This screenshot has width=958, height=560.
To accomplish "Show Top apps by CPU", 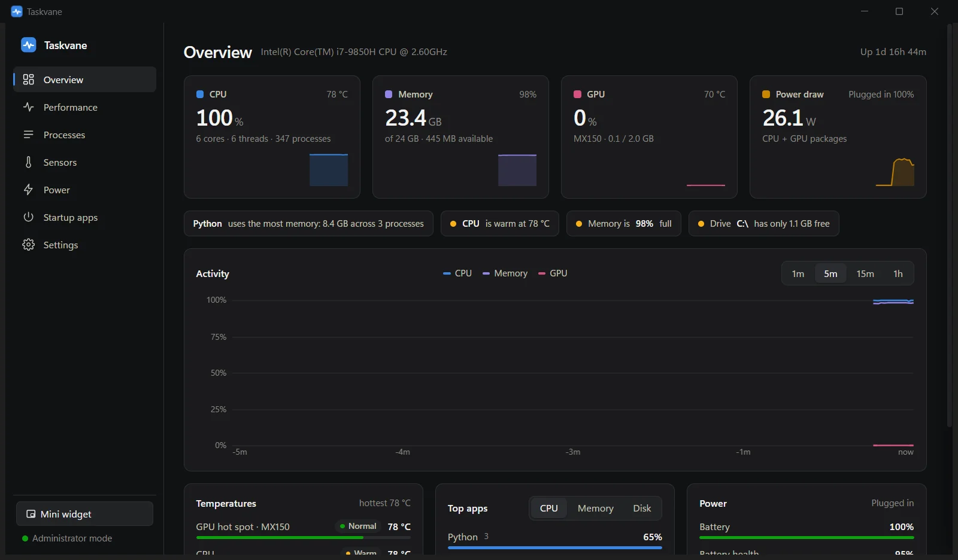I will pyautogui.click(x=548, y=508).
